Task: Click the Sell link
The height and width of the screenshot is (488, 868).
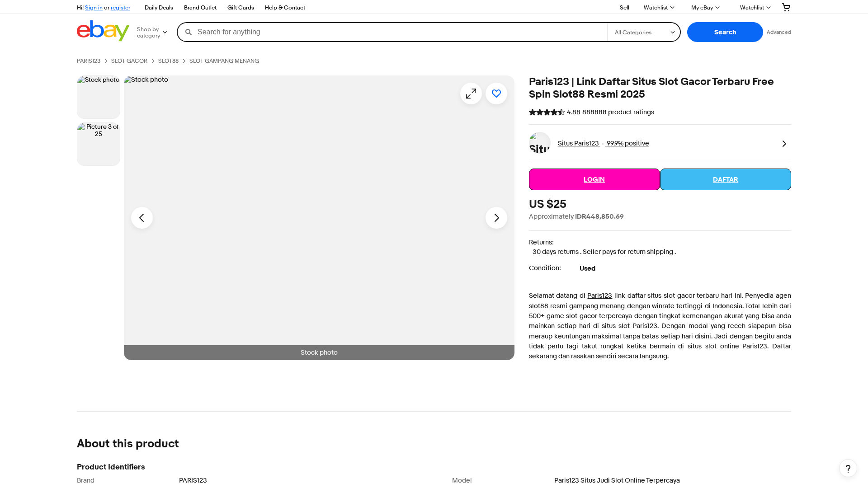Action: (x=624, y=8)
